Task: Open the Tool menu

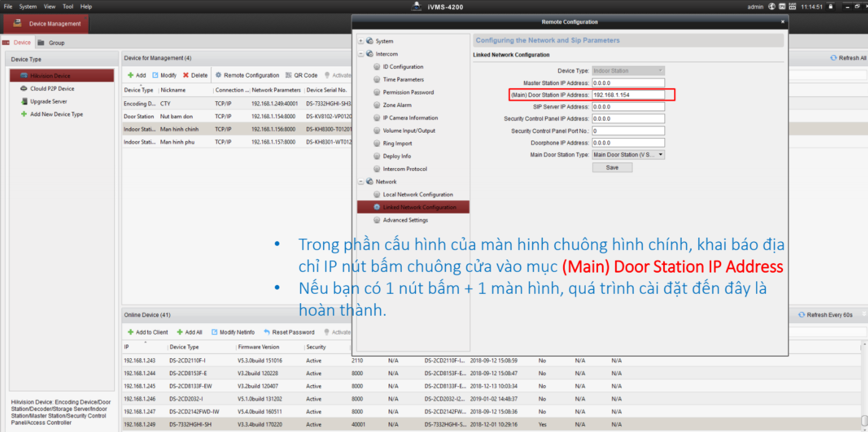Action: coord(67,6)
